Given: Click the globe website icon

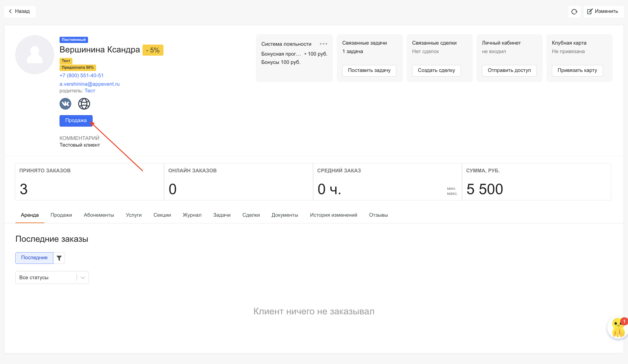Looking at the screenshot, I should point(84,104).
